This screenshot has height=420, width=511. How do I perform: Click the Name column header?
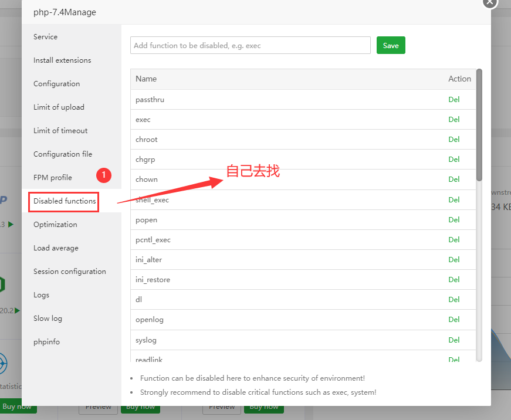pos(146,79)
